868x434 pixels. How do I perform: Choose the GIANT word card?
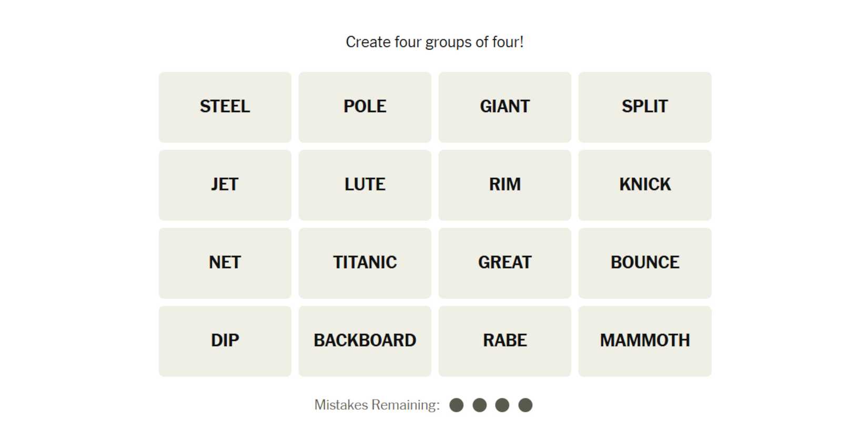pos(504,107)
